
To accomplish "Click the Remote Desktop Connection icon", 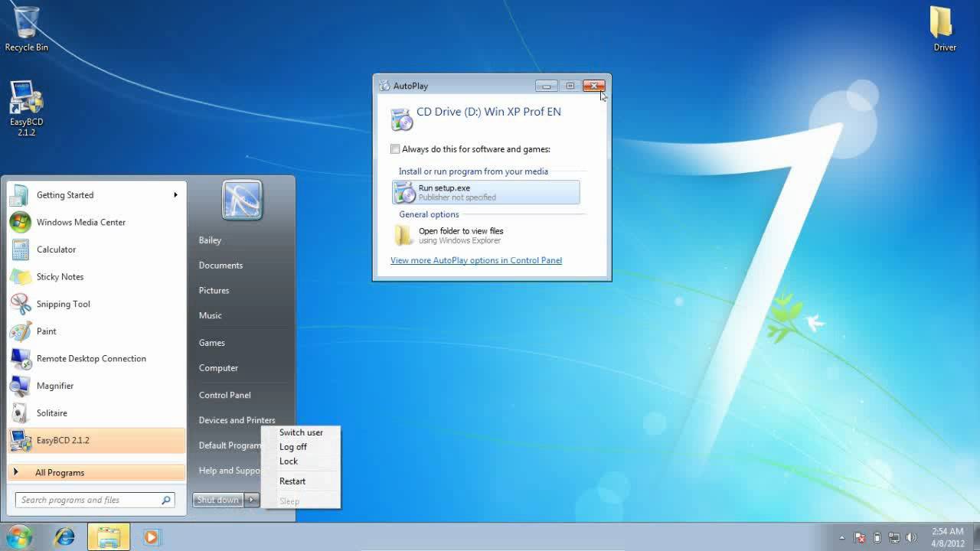I will click(20, 358).
